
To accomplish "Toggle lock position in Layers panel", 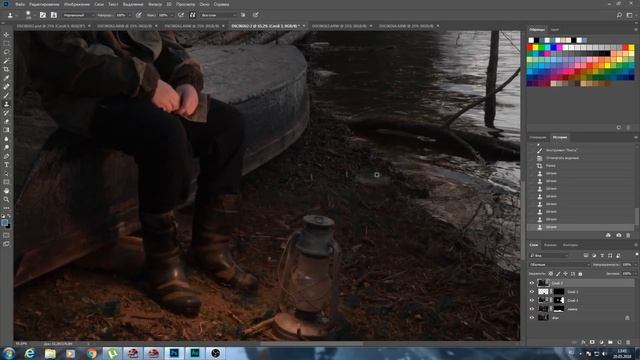I will pyautogui.click(x=565, y=273).
